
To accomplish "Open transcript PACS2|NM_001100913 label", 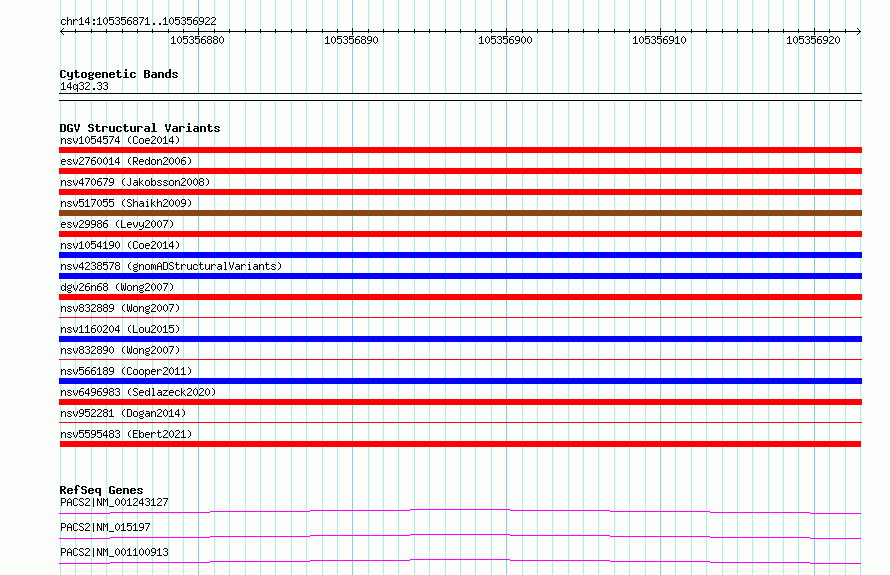I will pyautogui.click(x=114, y=552).
